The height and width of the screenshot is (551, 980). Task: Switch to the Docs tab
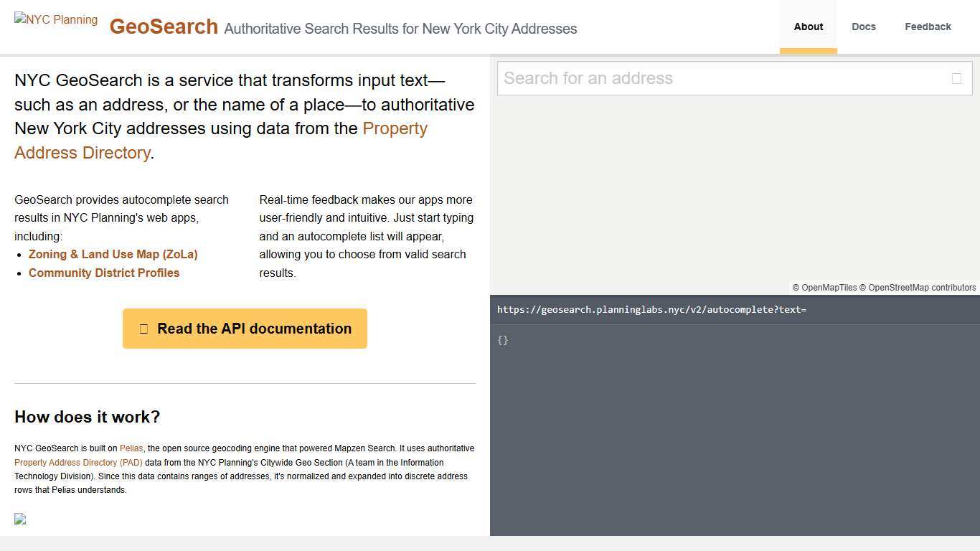(863, 27)
